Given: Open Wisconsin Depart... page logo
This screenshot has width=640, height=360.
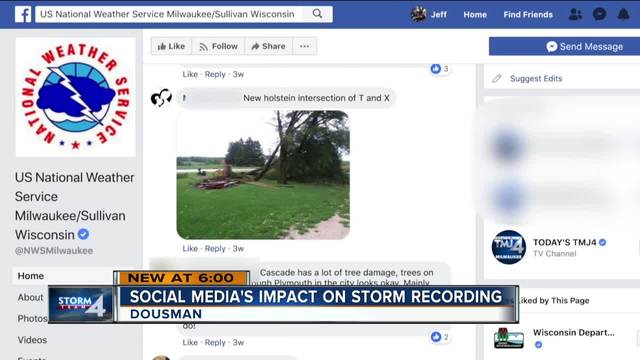Looking at the screenshot, I should (509, 338).
